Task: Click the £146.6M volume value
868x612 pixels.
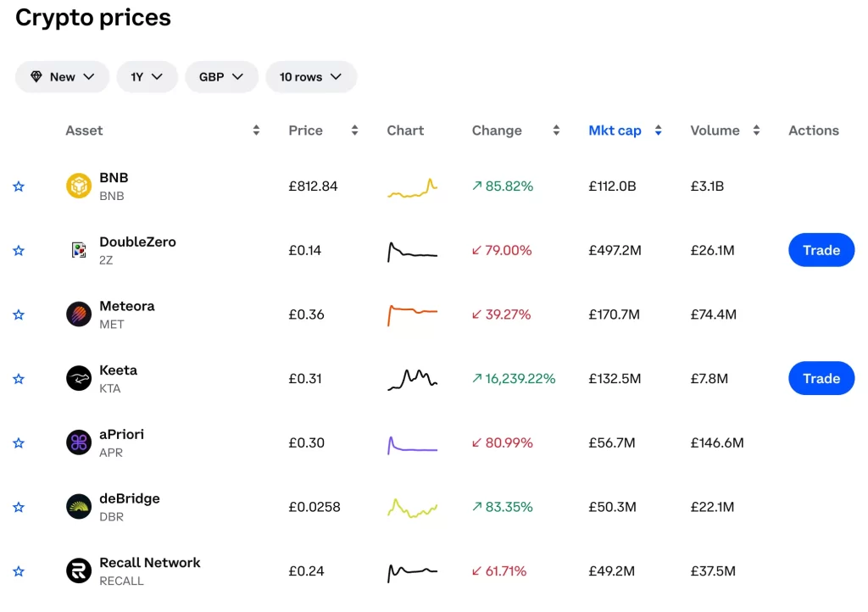Action: (717, 443)
